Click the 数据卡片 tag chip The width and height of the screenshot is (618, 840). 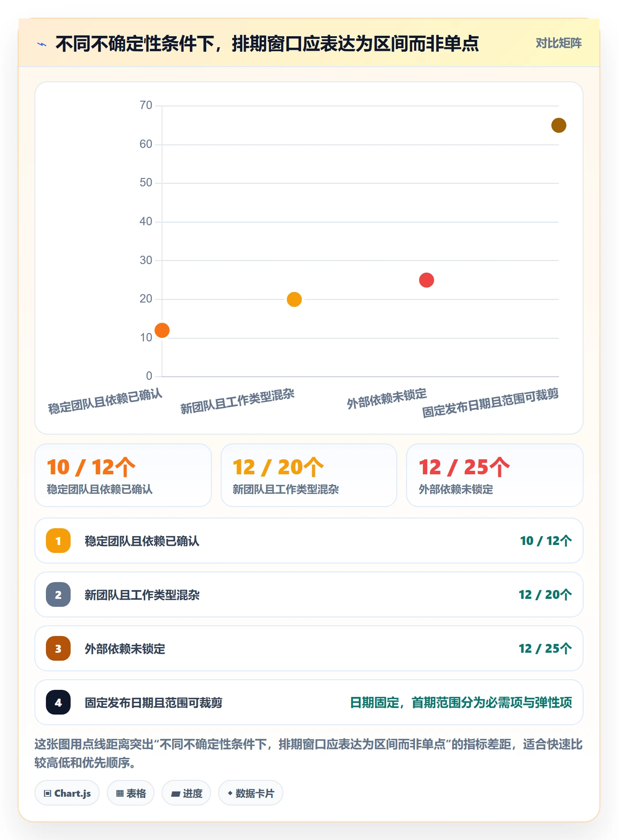pyautogui.click(x=251, y=793)
